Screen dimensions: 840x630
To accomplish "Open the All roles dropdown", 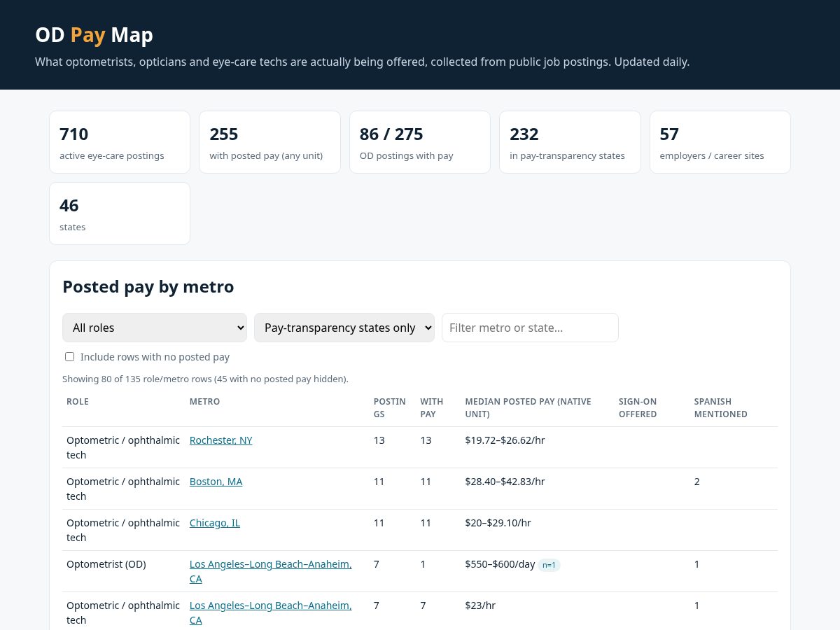I will 155,328.
